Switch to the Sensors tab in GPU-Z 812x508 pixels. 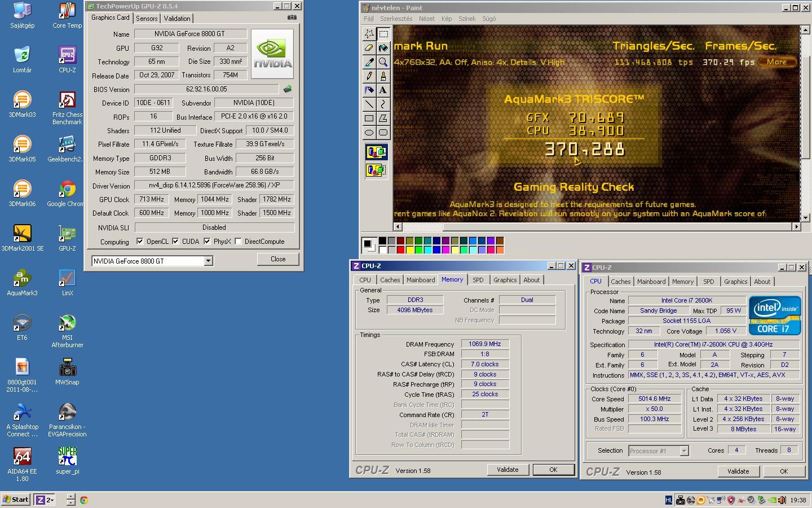pyautogui.click(x=147, y=18)
